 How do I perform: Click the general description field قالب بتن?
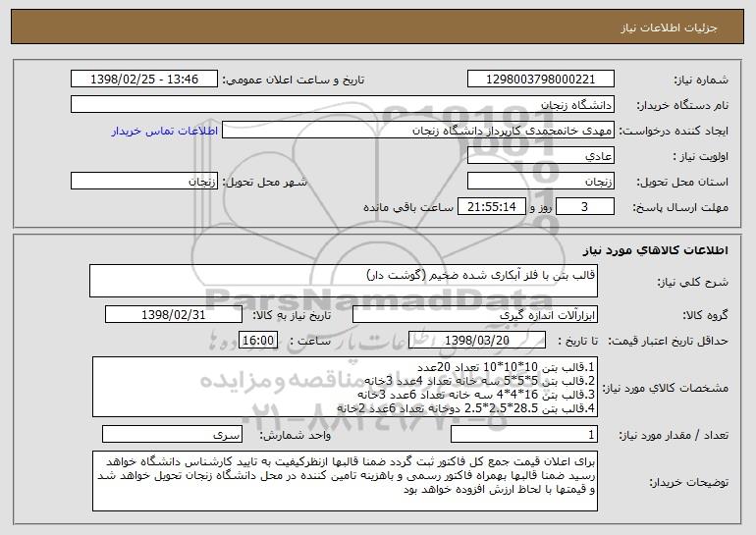pos(344,281)
